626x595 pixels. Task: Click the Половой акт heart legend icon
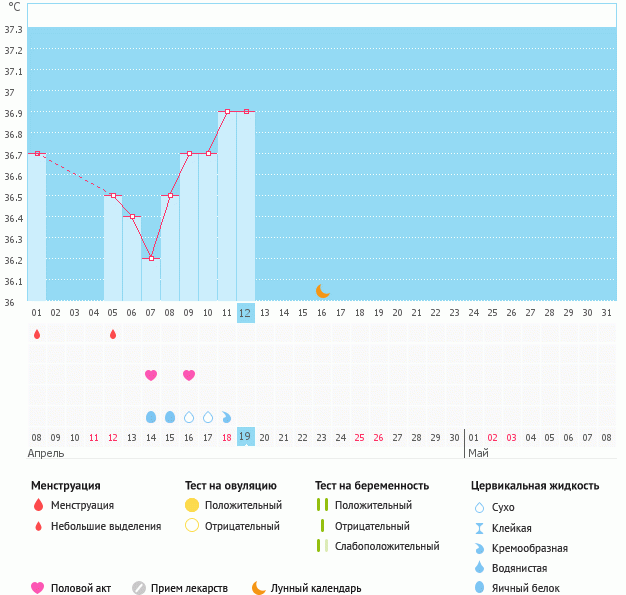click(x=38, y=588)
